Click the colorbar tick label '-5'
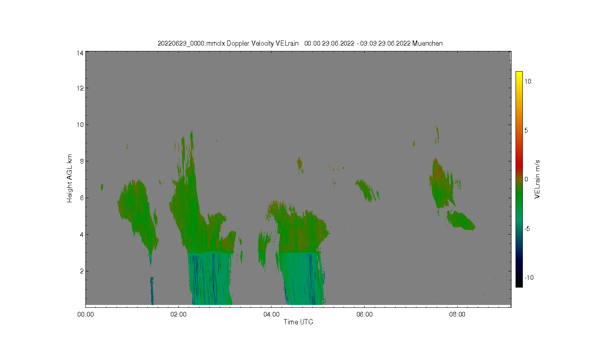The image size is (607, 364). pyautogui.click(x=527, y=229)
